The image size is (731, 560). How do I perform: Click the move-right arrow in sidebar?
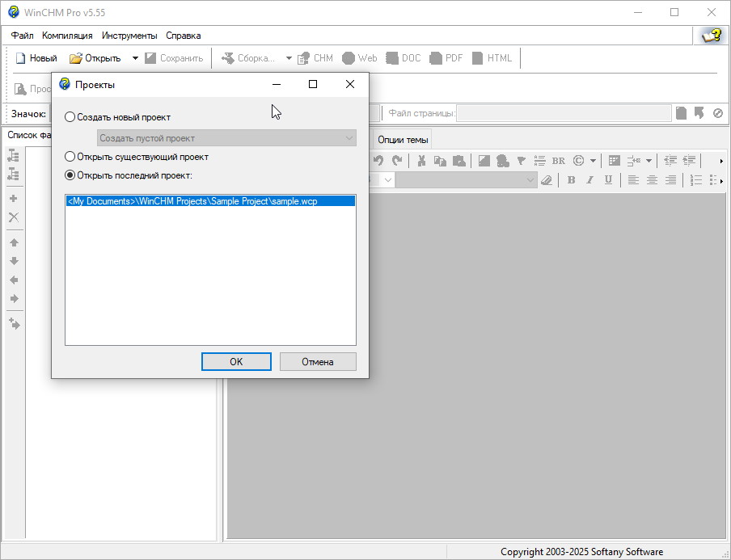click(14, 298)
